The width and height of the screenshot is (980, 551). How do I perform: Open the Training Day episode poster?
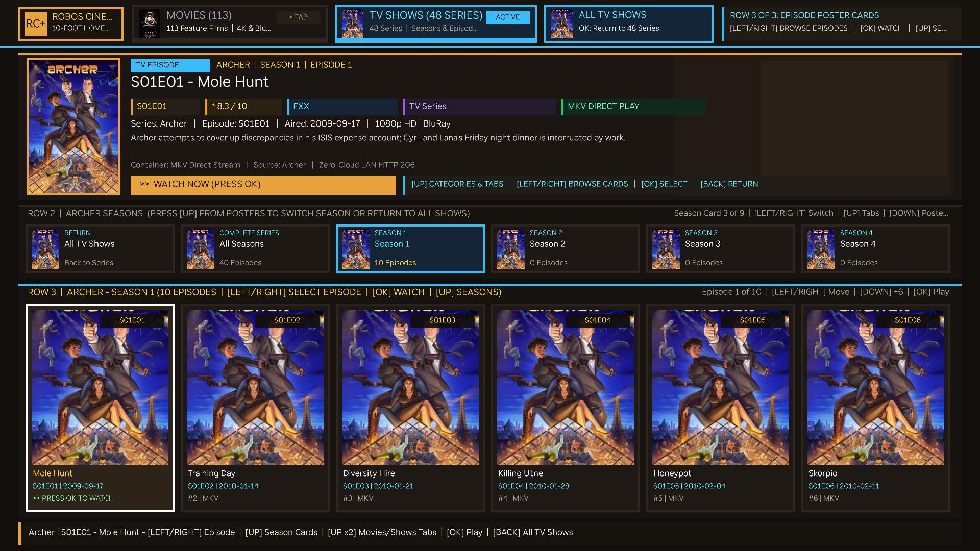click(255, 388)
